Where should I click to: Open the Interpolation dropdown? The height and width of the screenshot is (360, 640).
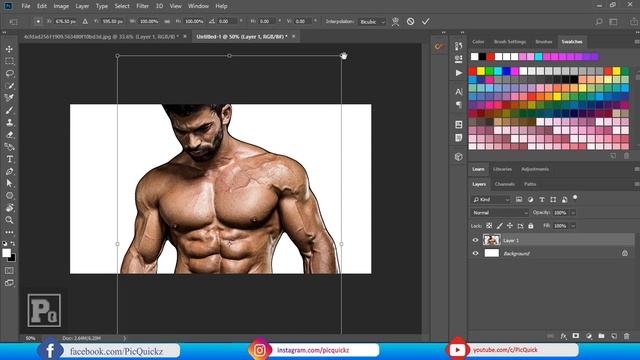[x=372, y=22]
